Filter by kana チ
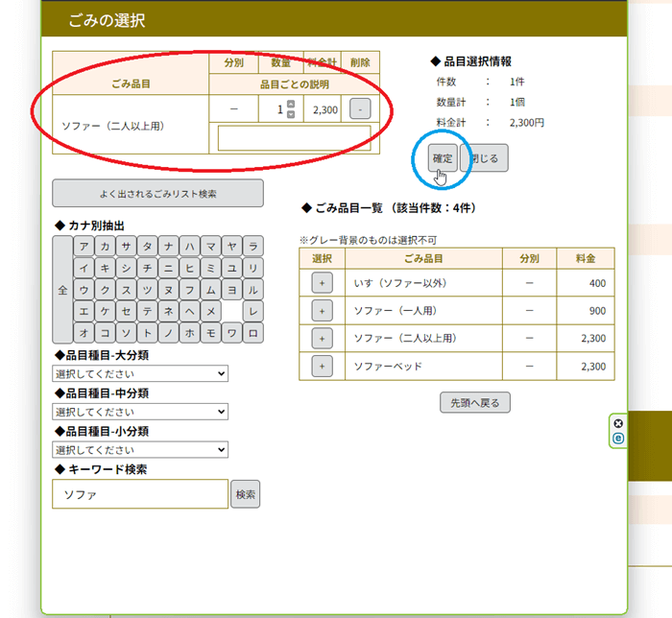Viewport: 672px width, 618px height. [148, 268]
